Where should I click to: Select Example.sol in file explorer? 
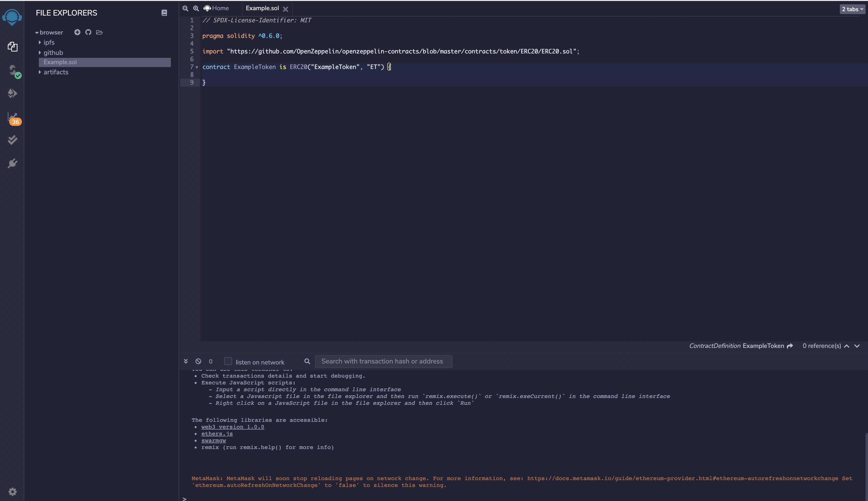coord(60,62)
